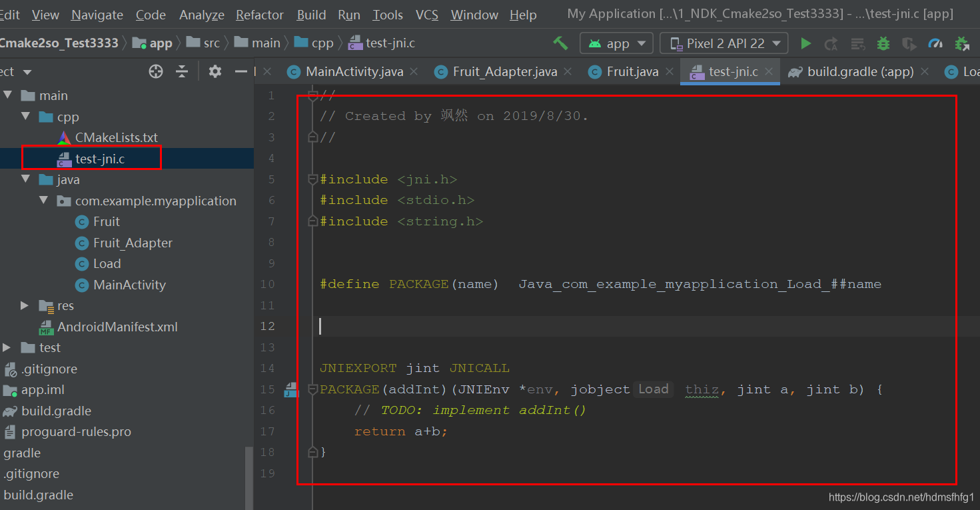980x510 pixels.
Task: Select CMakeLists.txt in project tree
Action: click(107, 137)
